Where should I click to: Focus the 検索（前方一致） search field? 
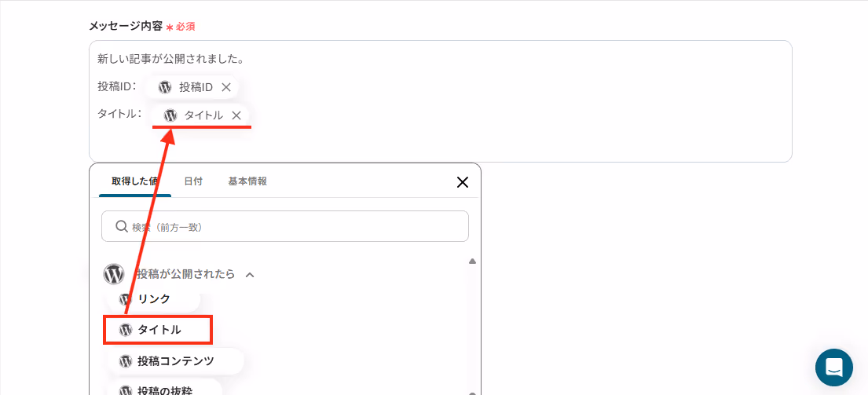[285, 226]
